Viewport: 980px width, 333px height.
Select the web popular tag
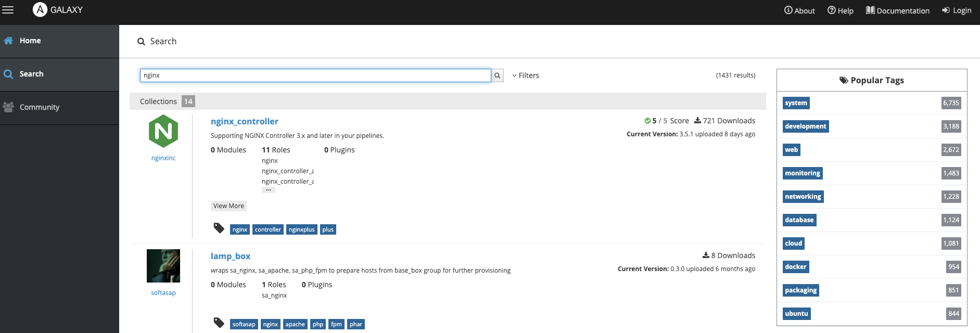[792, 150]
